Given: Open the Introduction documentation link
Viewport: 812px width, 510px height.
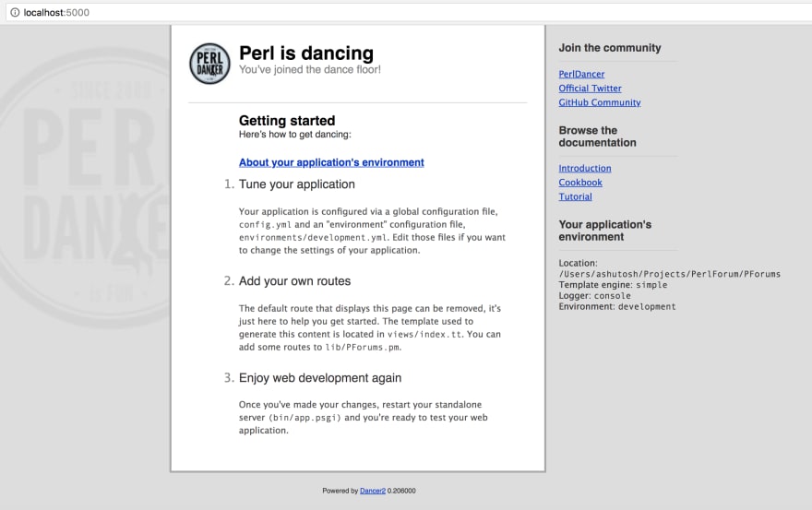Looking at the screenshot, I should pyautogui.click(x=585, y=168).
